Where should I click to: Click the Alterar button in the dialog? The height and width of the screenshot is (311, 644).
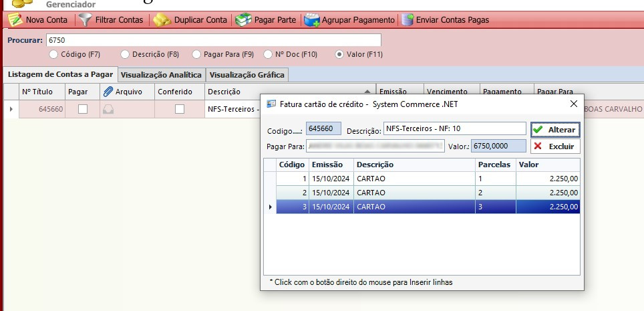click(555, 130)
